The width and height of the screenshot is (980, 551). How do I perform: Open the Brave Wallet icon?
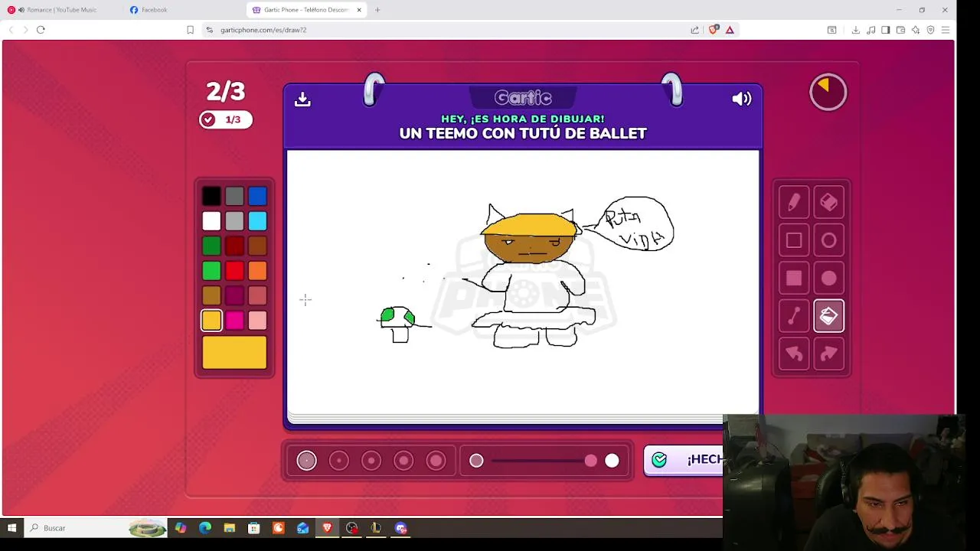coord(900,30)
